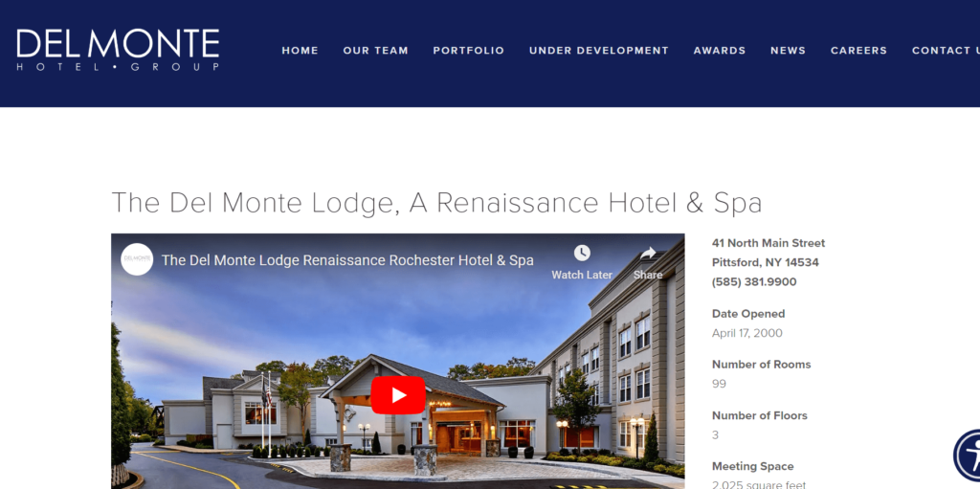Click the Watch Later clock icon
The width and height of the screenshot is (980, 489).
pos(582,254)
